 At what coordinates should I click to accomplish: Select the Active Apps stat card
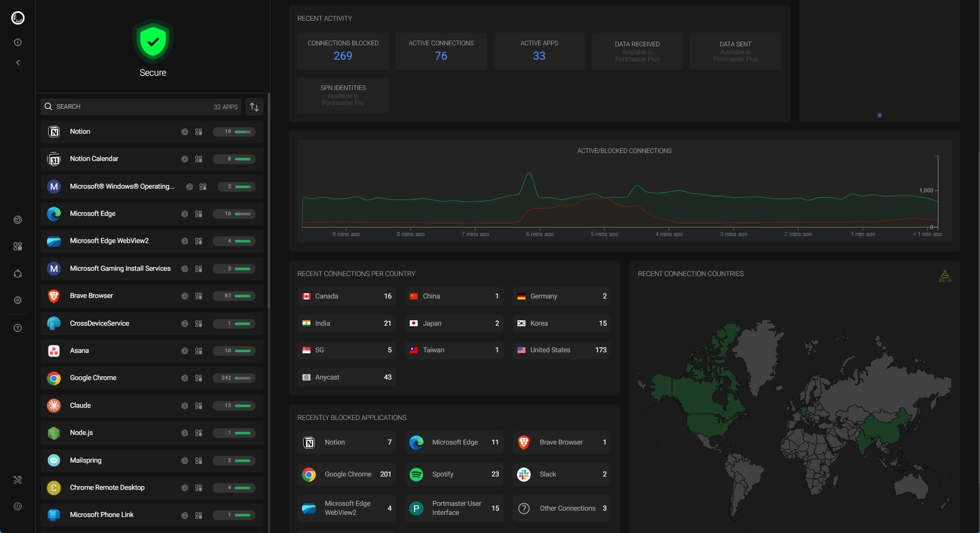539,51
